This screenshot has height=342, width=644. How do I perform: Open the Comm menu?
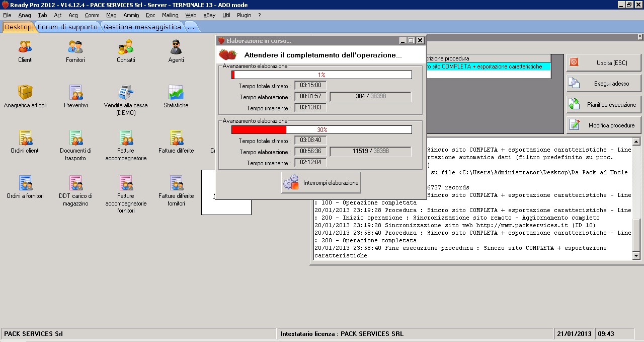(92, 15)
